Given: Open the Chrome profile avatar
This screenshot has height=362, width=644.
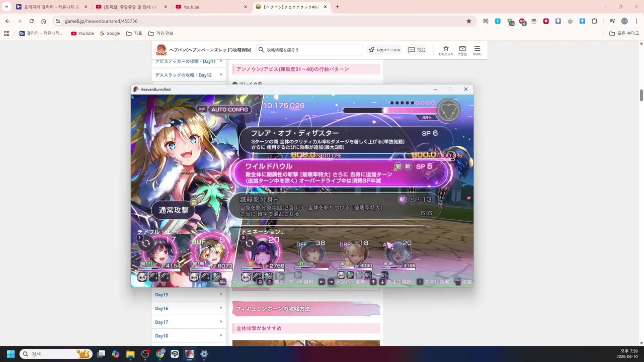Looking at the screenshot, I should tap(624, 21).
